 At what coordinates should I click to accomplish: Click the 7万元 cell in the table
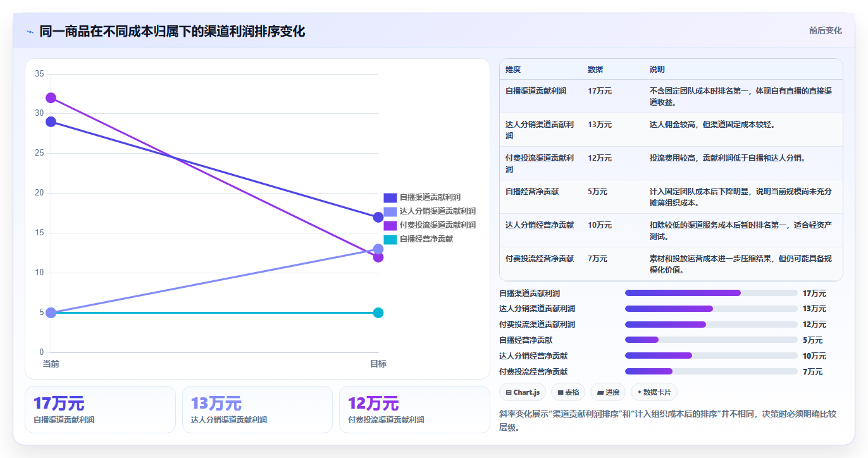coord(598,259)
